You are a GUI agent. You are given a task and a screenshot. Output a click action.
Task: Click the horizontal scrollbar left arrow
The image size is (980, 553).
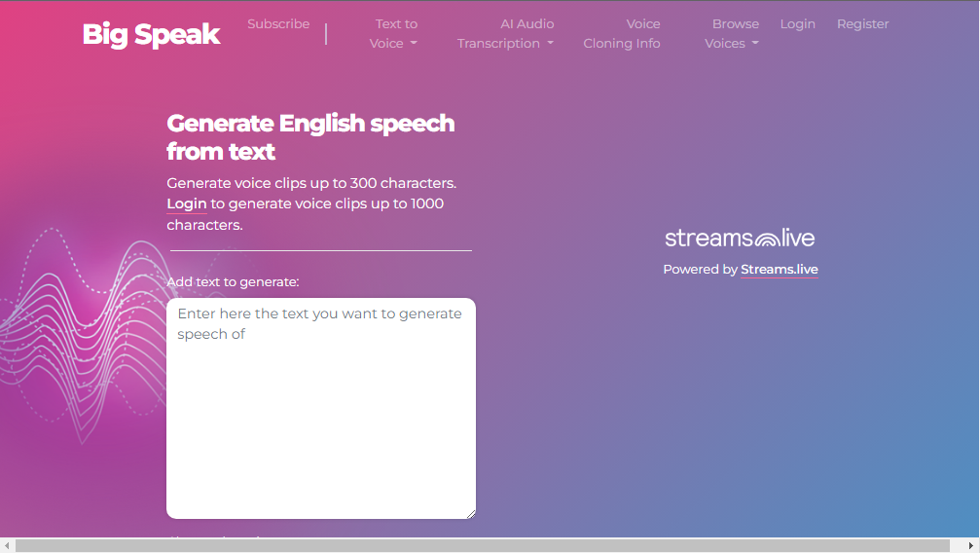point(6,545)
